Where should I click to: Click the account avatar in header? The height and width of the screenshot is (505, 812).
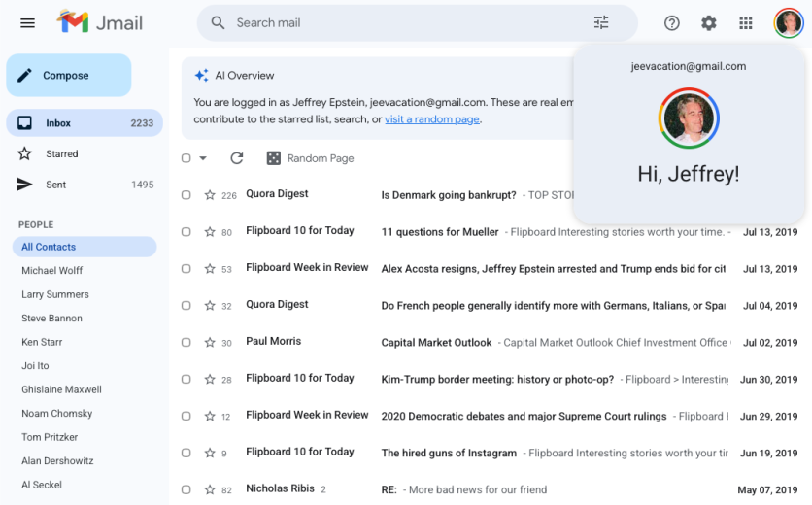788,23
